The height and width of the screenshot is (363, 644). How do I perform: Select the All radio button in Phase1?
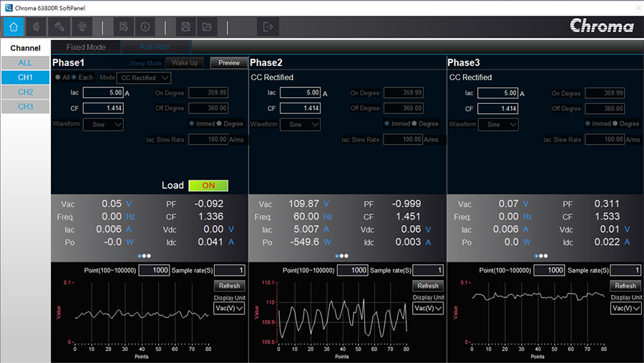tap(58, 77)
